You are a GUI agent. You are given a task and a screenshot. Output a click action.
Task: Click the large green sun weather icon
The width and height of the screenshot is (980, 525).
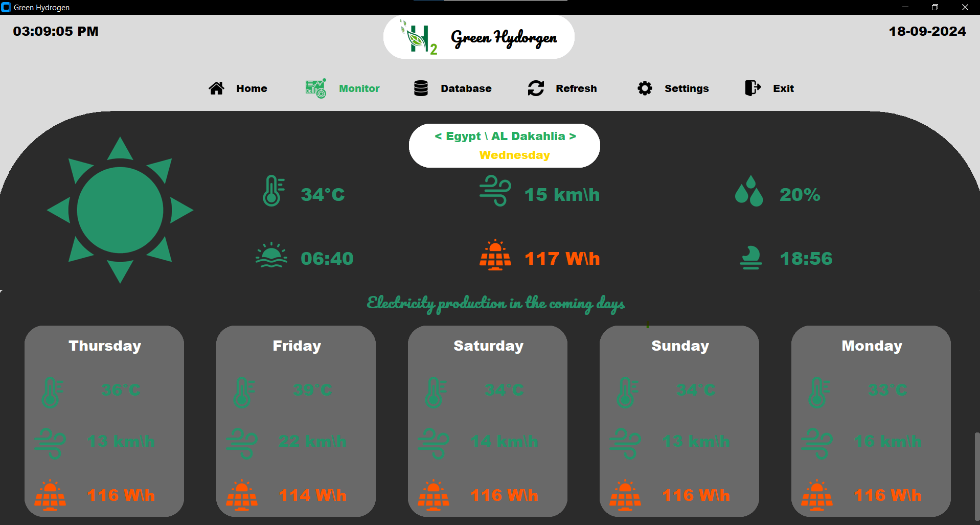pos(120,210)
